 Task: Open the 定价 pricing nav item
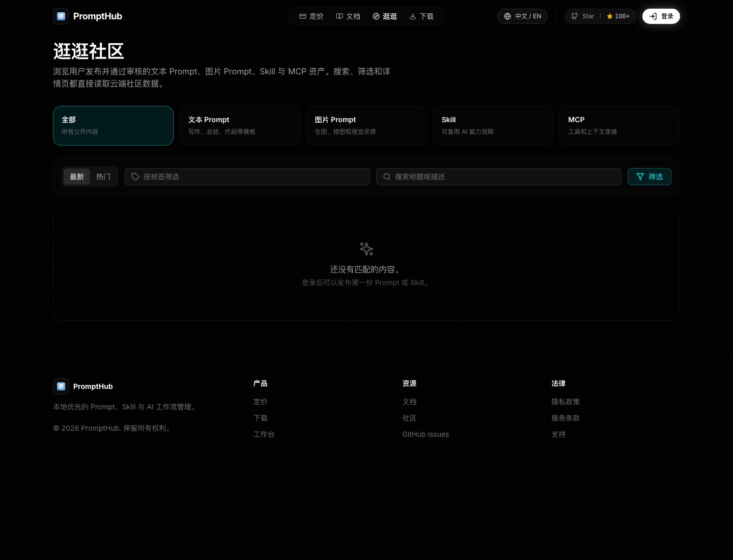coord(312,16)
